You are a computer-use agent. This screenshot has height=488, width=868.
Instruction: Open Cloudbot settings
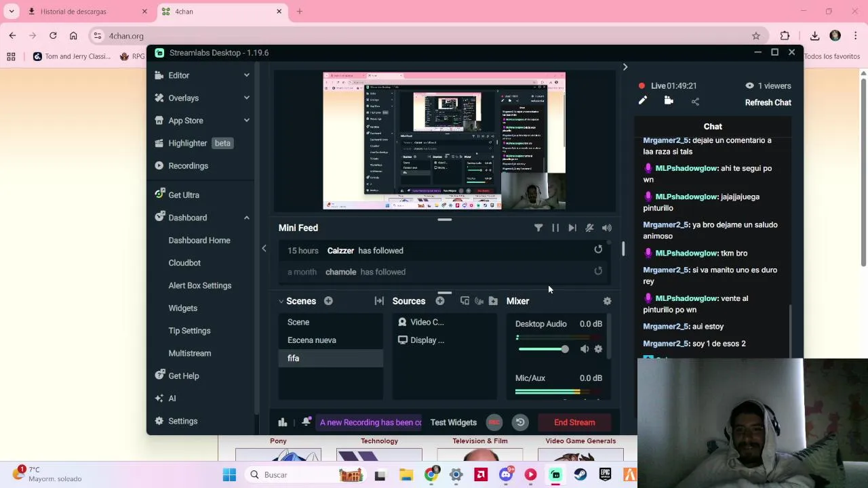[184, 263]
